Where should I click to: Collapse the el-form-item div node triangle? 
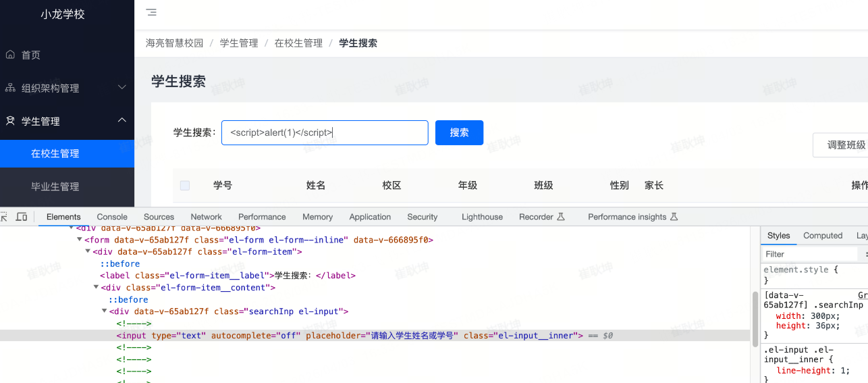click(x=87, y=251)
